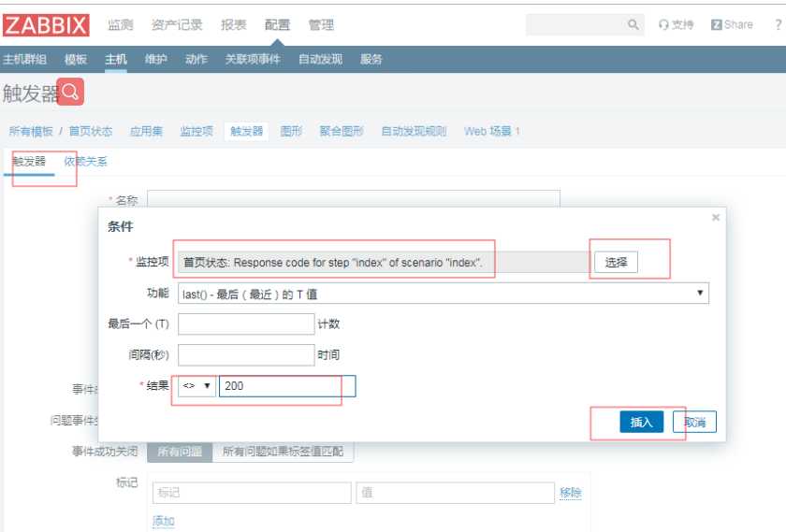Viewport: 786px width, 532px height.
Task: Expand the 功能 last() function dropdown
Action: 443,294
